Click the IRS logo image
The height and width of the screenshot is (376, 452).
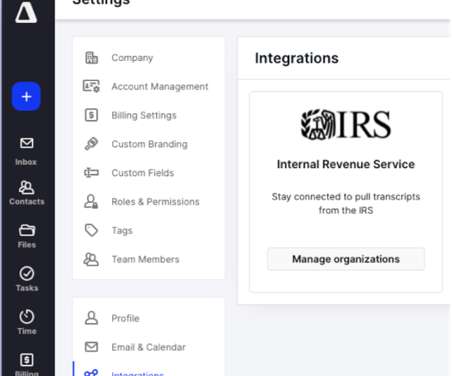[346, 124]
